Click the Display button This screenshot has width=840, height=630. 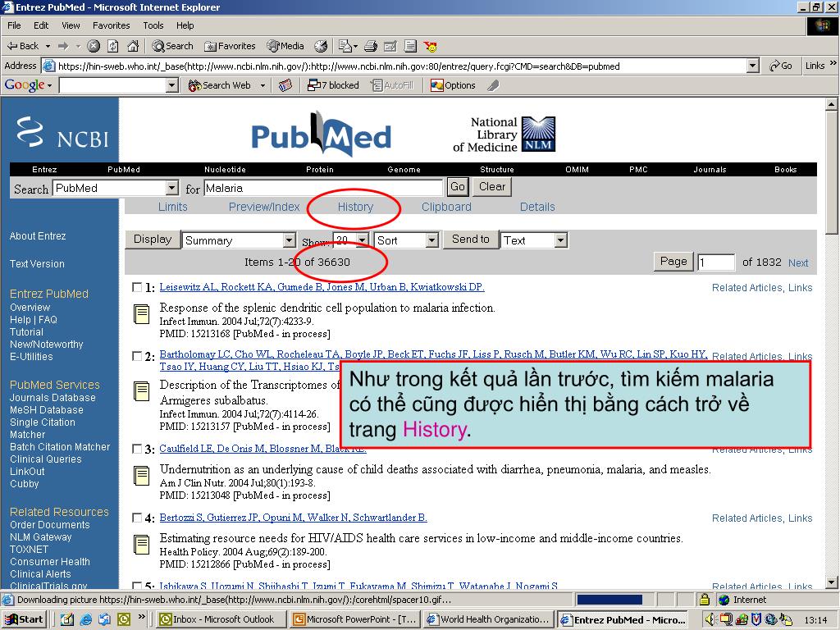pos(153,240)
